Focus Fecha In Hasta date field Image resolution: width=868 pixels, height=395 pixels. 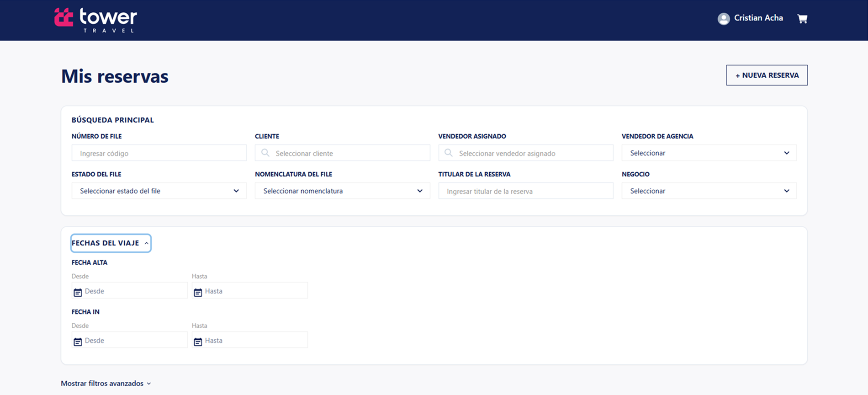click(x=250, y=340)
